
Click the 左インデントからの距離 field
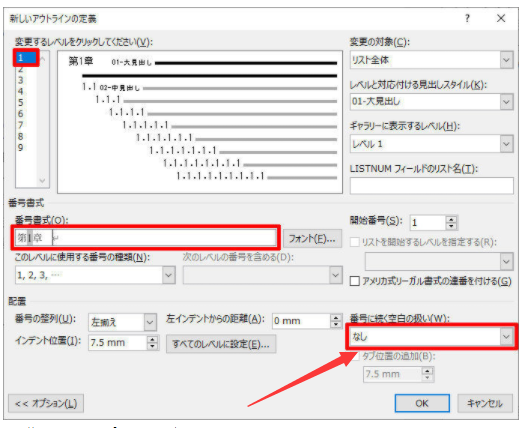[x=301, y=321]
